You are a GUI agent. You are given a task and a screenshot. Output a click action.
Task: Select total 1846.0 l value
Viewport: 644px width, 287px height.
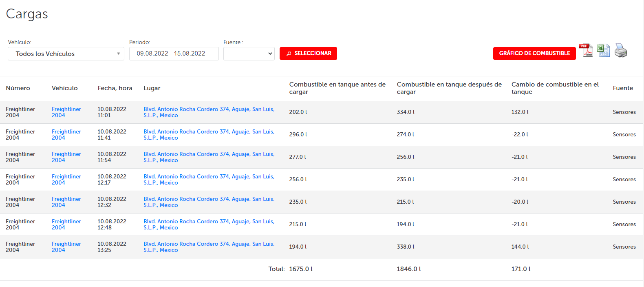pos(409,269)
